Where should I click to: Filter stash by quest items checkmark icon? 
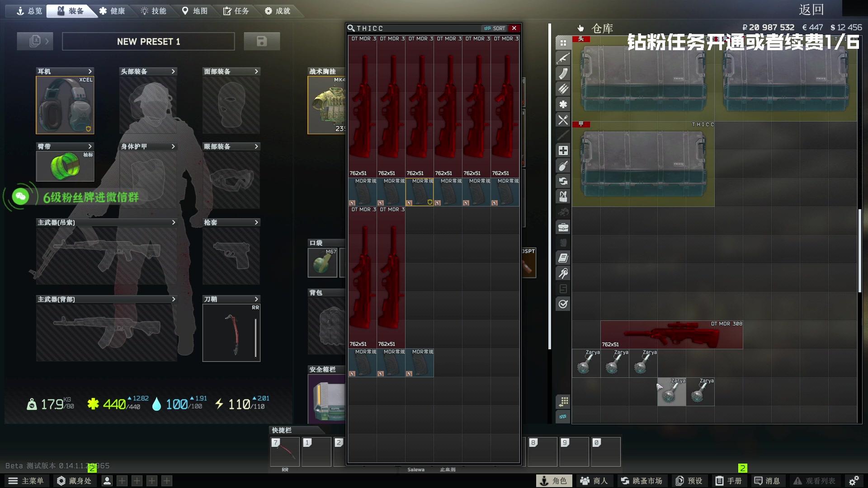563,304
